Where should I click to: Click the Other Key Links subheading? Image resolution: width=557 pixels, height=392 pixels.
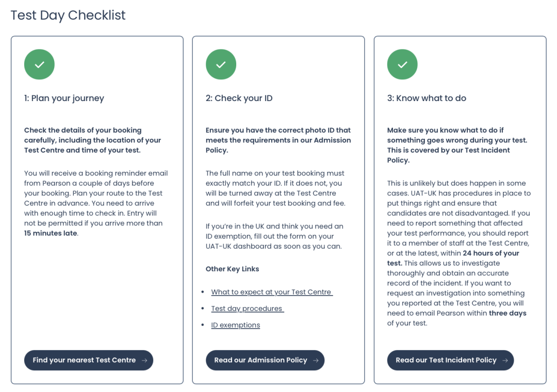pos(232,269)
